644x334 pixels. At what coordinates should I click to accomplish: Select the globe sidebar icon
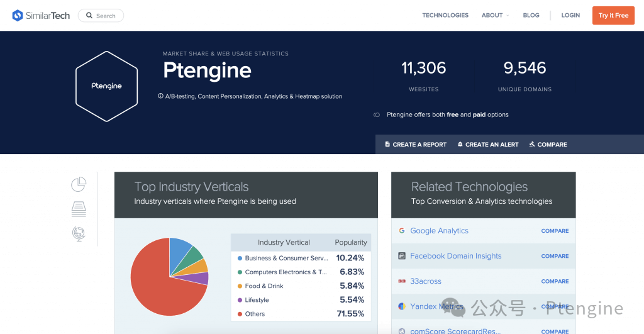tap(79, 234)
